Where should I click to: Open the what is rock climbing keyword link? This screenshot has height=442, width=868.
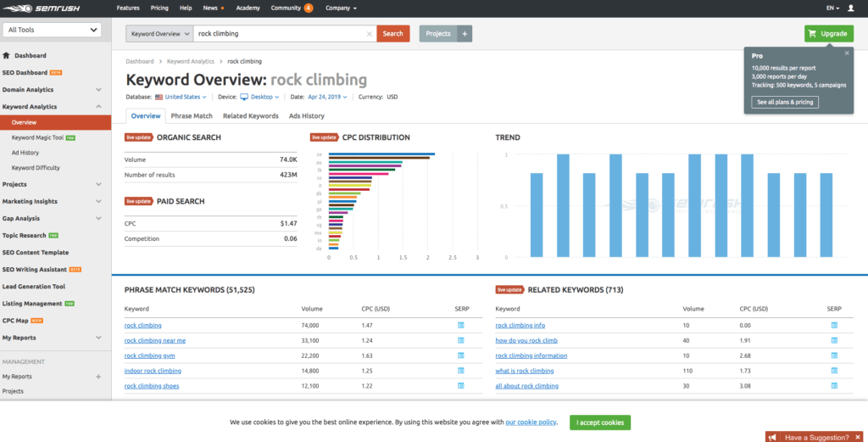point(524,371)
